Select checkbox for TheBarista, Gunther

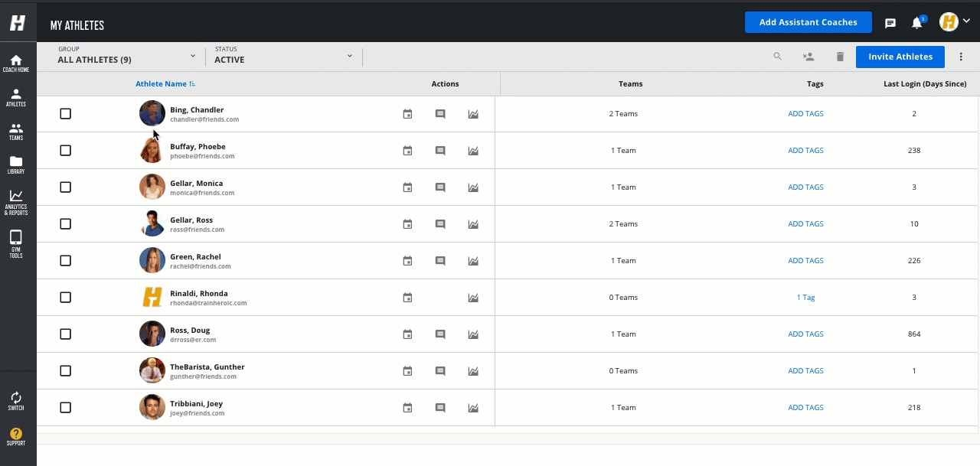tap(65, 371)
